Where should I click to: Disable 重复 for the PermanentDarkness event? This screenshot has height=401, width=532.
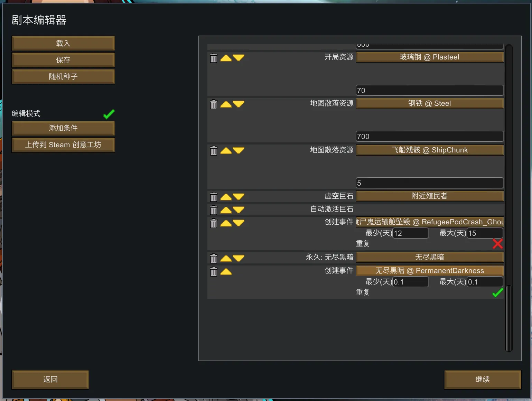[497, 293]
